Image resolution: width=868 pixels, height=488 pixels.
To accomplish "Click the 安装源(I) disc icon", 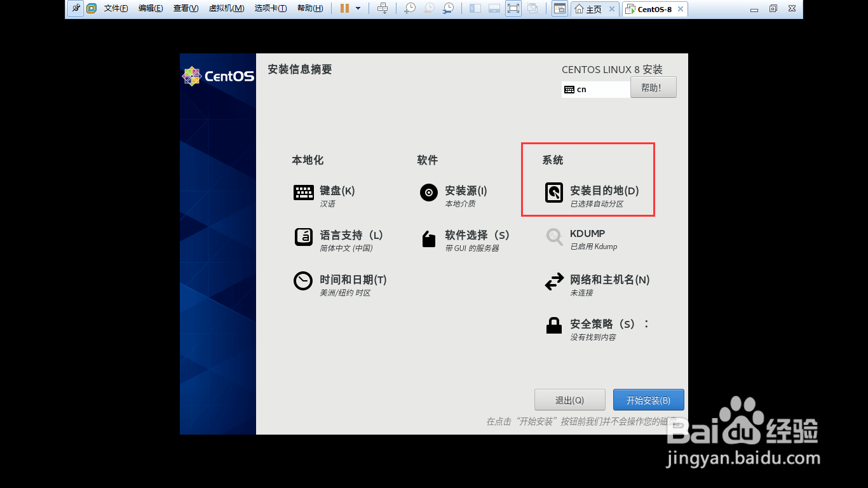I will point(429,193).
